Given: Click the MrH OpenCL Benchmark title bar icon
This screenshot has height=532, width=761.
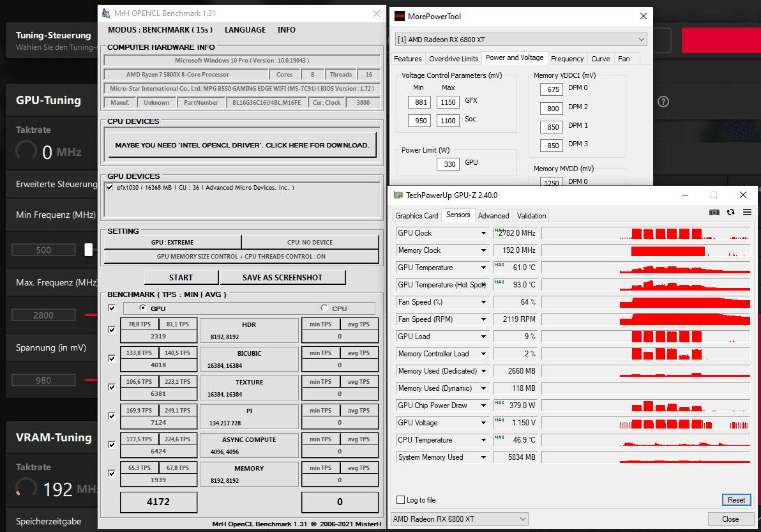Looking at the screenshot, I should point(106,13).
